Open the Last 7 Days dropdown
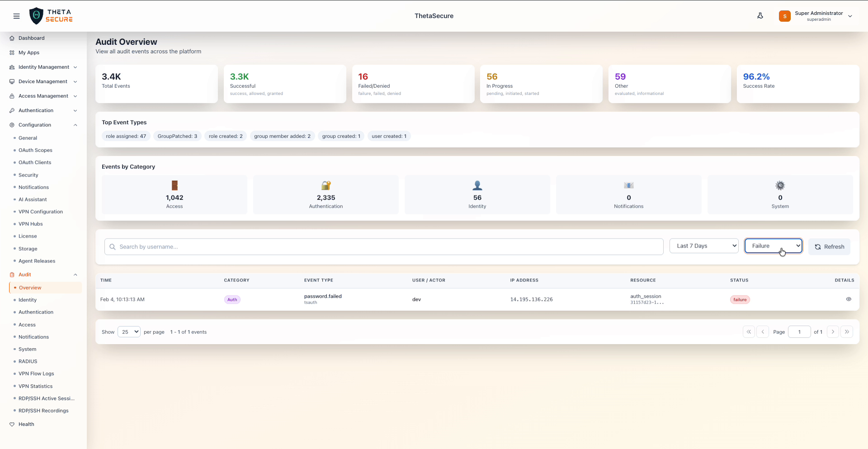Viewport: 868px width, 449px height. tap(703, 246)
